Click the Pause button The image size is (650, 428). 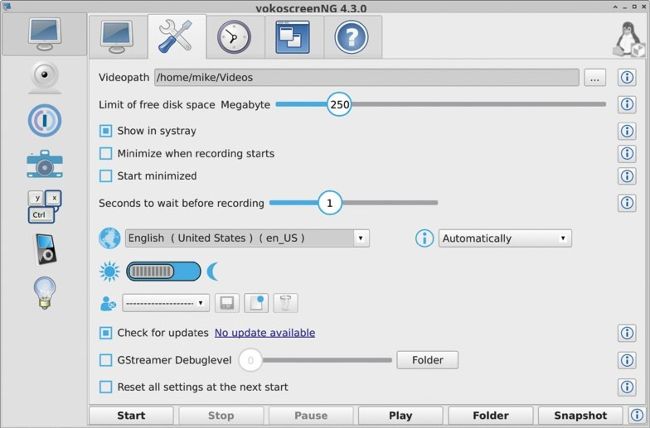311,416
